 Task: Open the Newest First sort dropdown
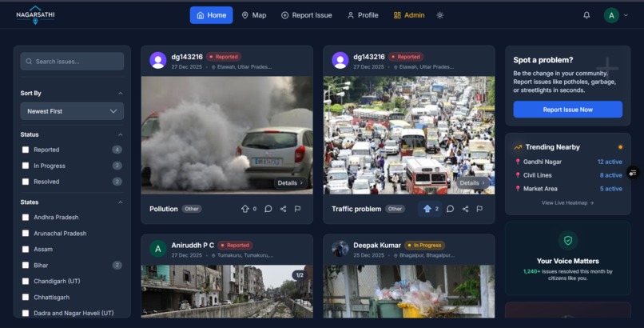[72, 111]
